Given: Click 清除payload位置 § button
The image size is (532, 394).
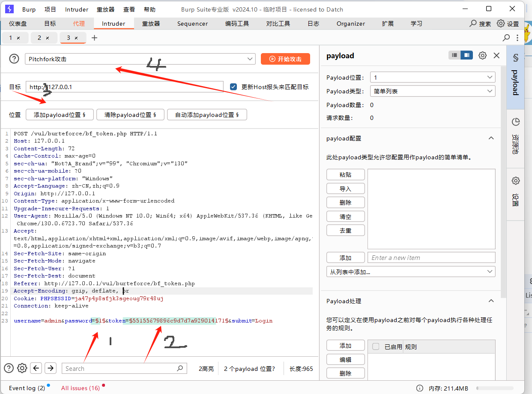Looking at the screenshot, I should pyautogui.click(x=130, y=115).
